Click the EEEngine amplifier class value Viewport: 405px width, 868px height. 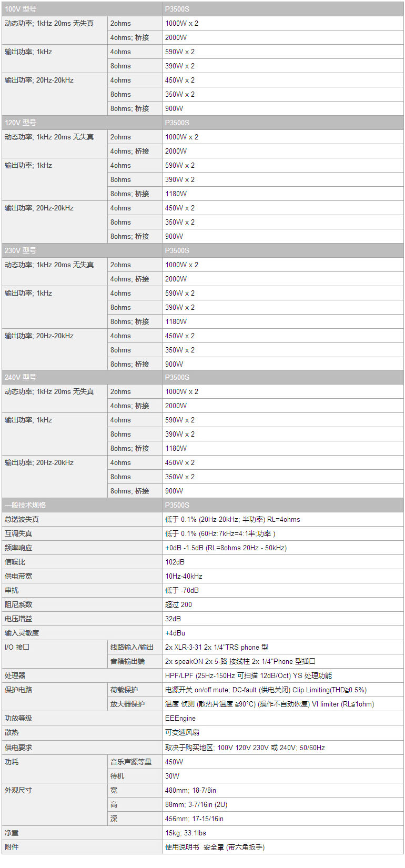tap(180, 718)
